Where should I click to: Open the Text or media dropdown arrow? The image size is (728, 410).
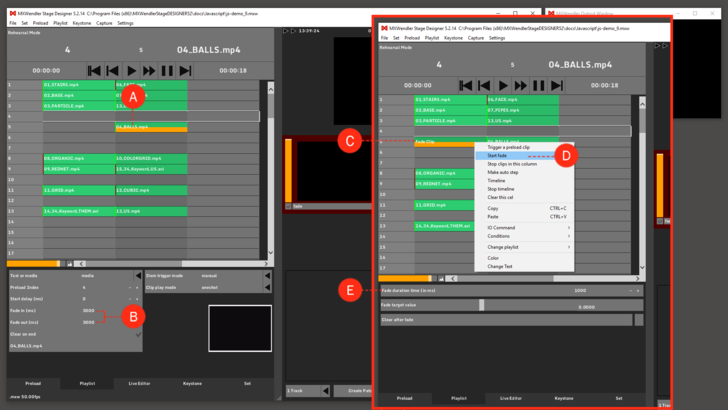click(138, 276)
